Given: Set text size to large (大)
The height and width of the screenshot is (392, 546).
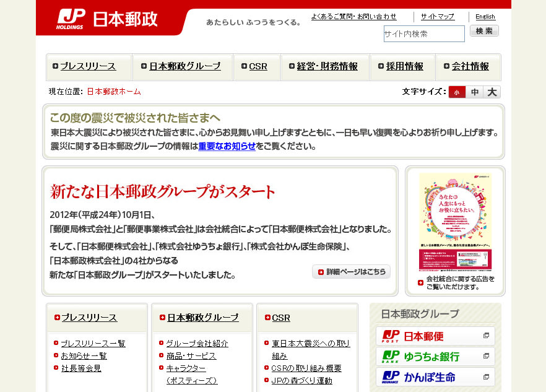Looking at the screenshot, I should (x=492, y=92).
